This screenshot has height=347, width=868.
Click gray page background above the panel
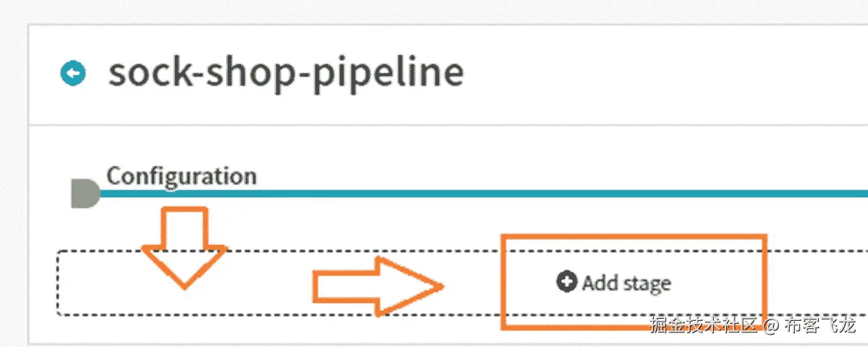tap(434, 11)
